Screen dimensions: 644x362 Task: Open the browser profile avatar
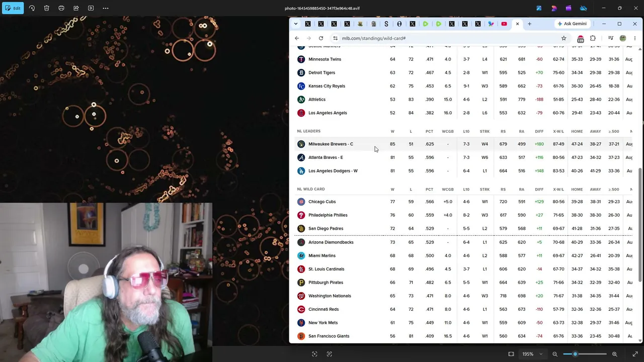point(623,38)
